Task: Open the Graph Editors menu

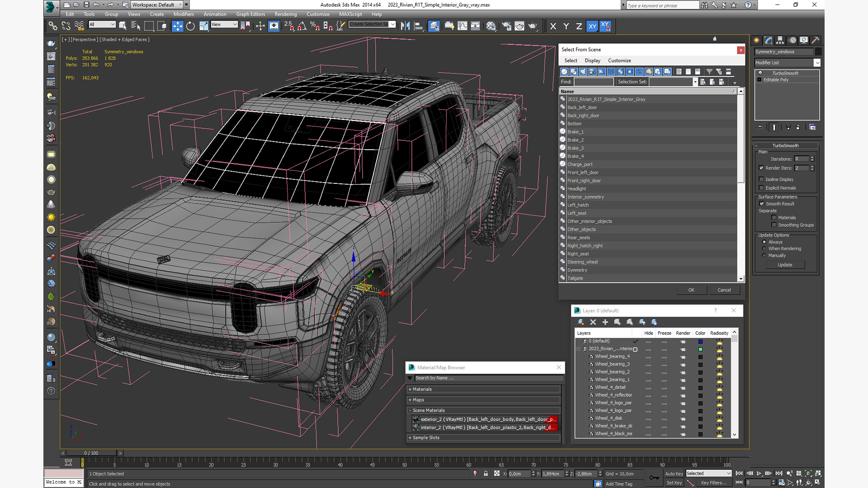Action: [x=250, y=14]
